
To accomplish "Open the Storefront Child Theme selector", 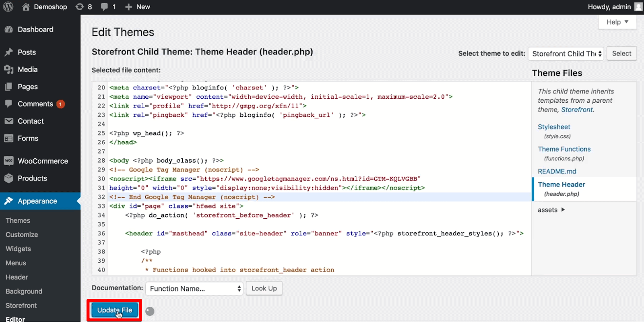I will 566,54.
